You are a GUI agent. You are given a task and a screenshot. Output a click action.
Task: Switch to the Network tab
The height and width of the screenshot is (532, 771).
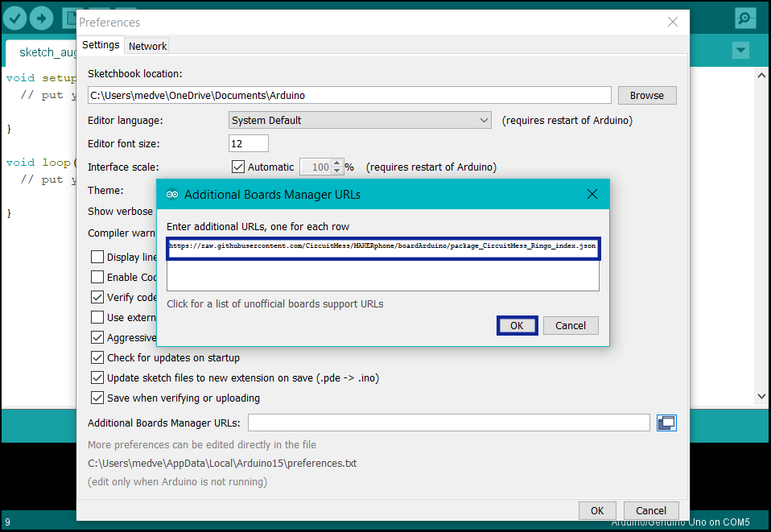[x=147, y=46]
